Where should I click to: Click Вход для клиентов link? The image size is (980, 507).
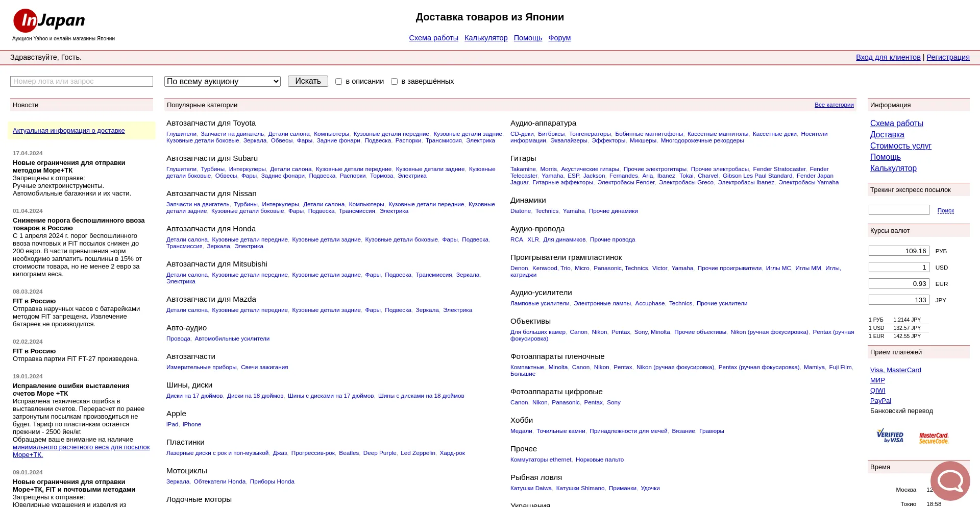pyautogui.click(x=888, y=57)
